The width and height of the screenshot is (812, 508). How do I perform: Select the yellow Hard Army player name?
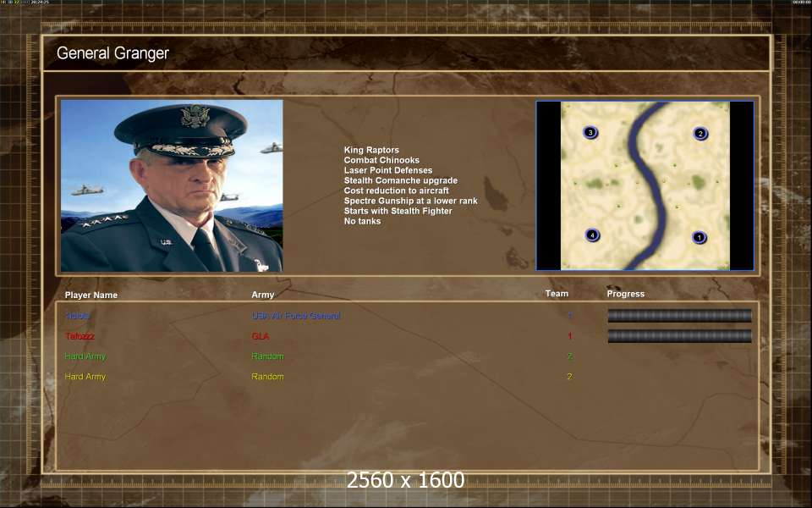(x=85, y=376)
